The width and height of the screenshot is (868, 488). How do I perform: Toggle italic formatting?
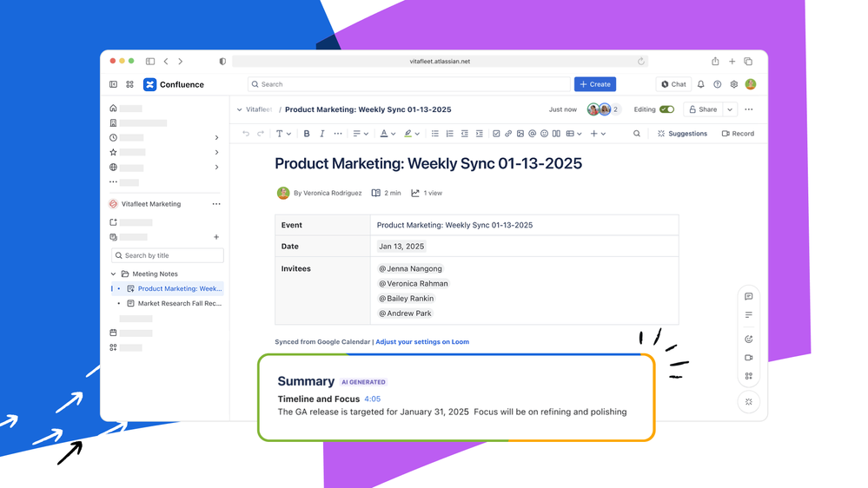pyautogui.click(x=321, y=134)
